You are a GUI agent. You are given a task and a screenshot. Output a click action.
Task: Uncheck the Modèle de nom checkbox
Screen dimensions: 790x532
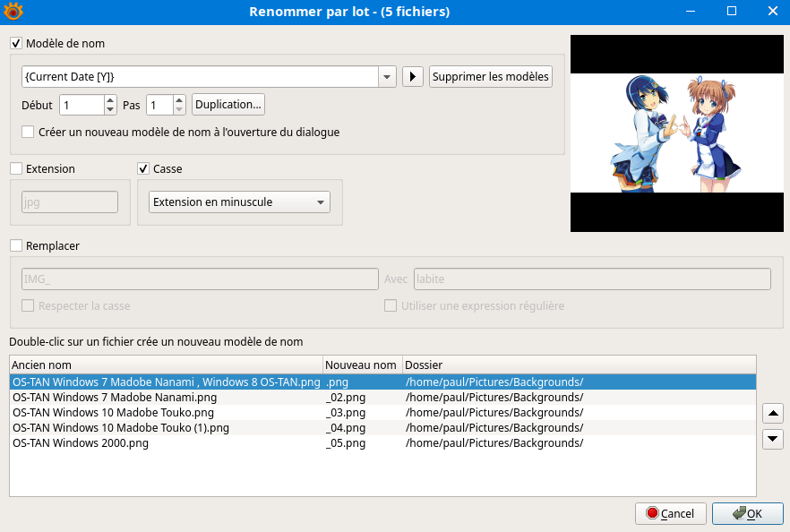click(x=16, y=43)
